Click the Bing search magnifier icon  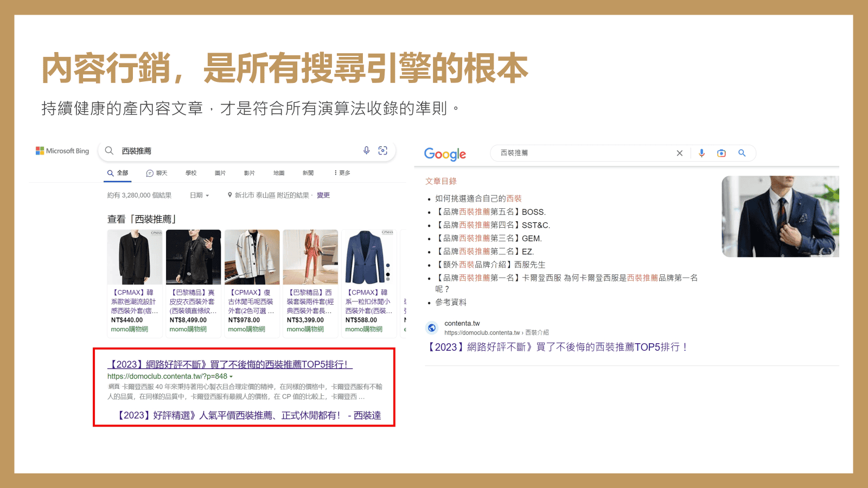[x=109, y=151]
